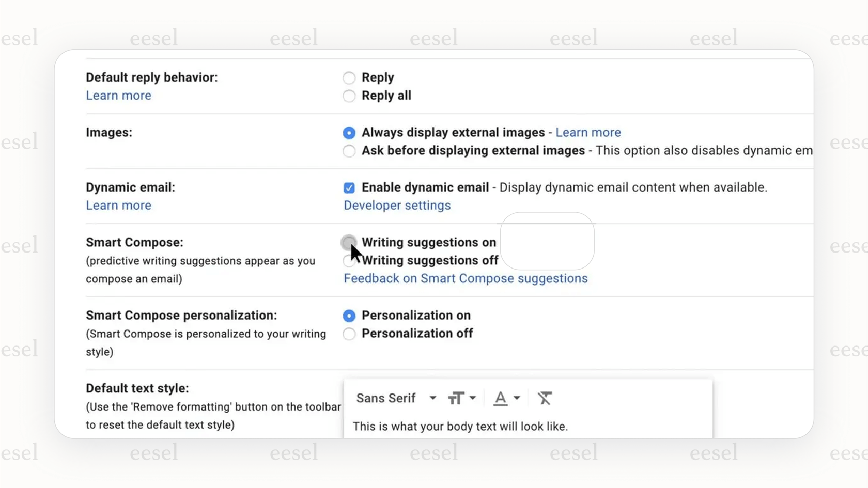Open Feedback on Smart Compose suggestions
This screenshot has width=868, height=488.
tap(466, 278)
